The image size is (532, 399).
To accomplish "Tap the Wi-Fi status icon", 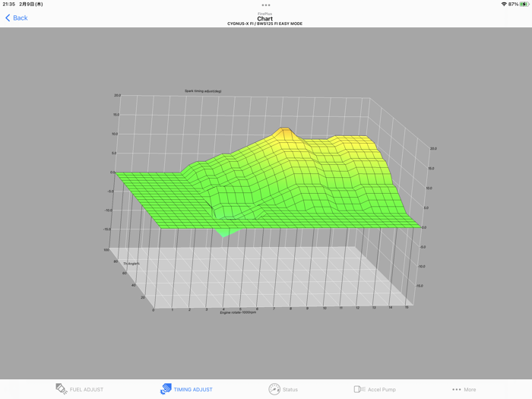I will tap(504, 5).
